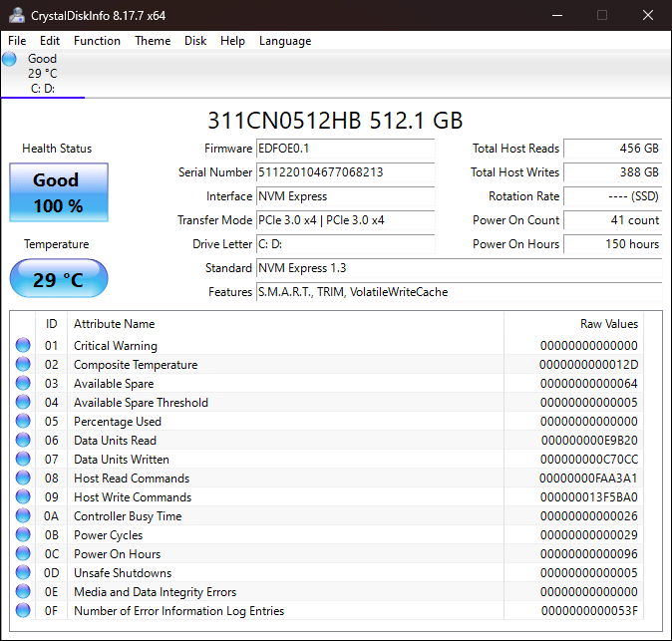Viewport: 672px width, 641px height.
Task: Close the CrystalDiskInfo window
Action: click(x=648, y=15)
